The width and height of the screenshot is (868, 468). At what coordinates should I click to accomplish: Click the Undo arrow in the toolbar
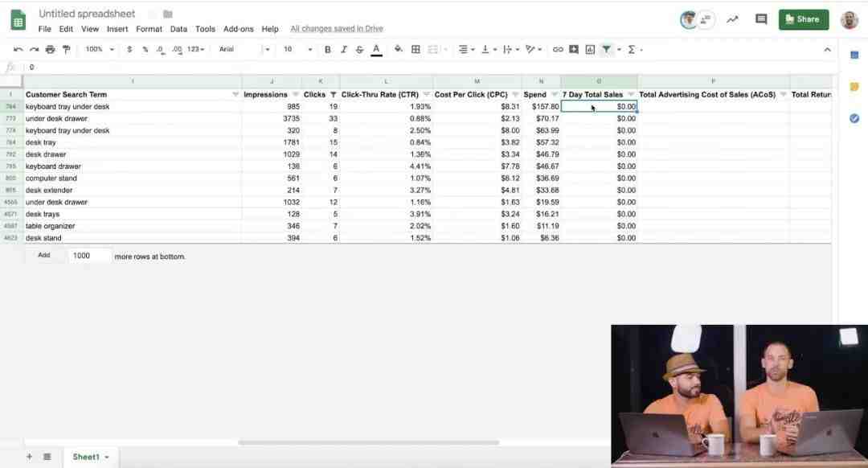pyautogui.click(x=18, y=49)
